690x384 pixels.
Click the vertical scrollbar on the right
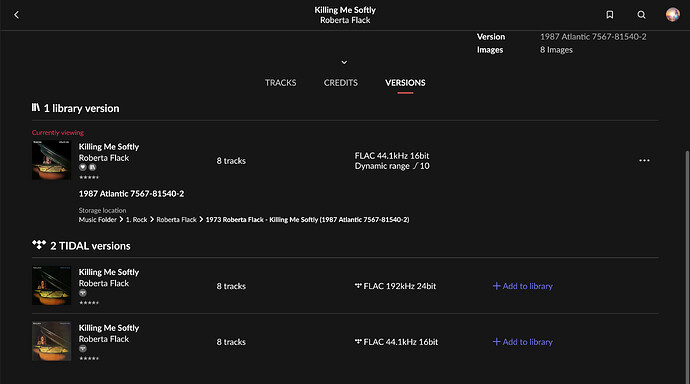(x=687, y=263)
